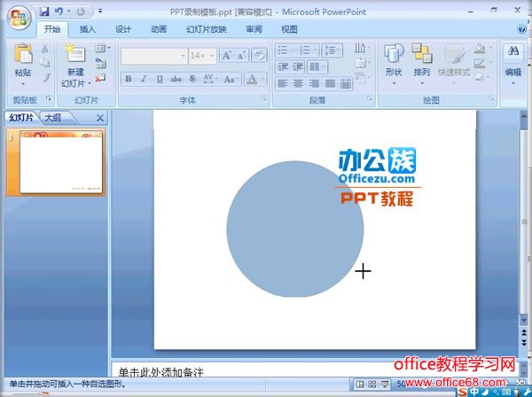This screenshot has width=532, height=397.
Task: Switch to the 设计 ribbon tab
Action: (x=123, y=29)
